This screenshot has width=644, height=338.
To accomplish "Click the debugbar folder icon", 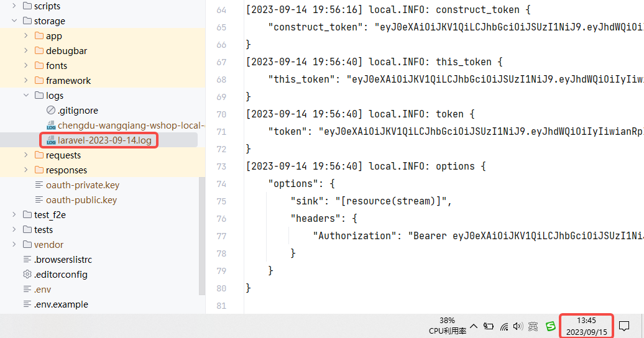I will (39, 50).
